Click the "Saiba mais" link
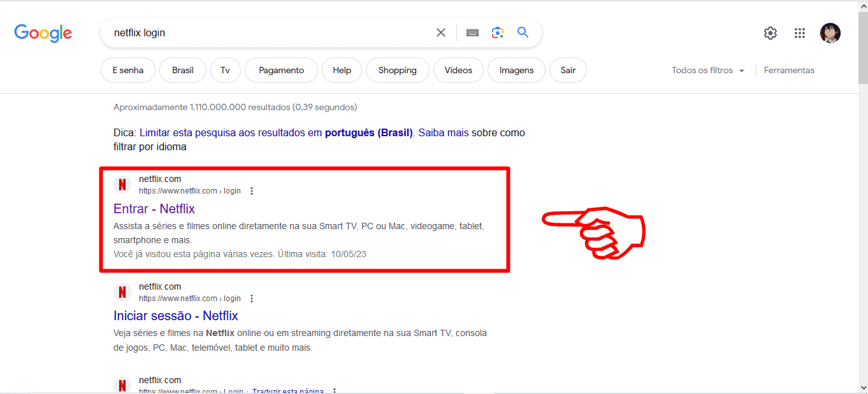This screenshot has width=868, height=394. [444, 133]
